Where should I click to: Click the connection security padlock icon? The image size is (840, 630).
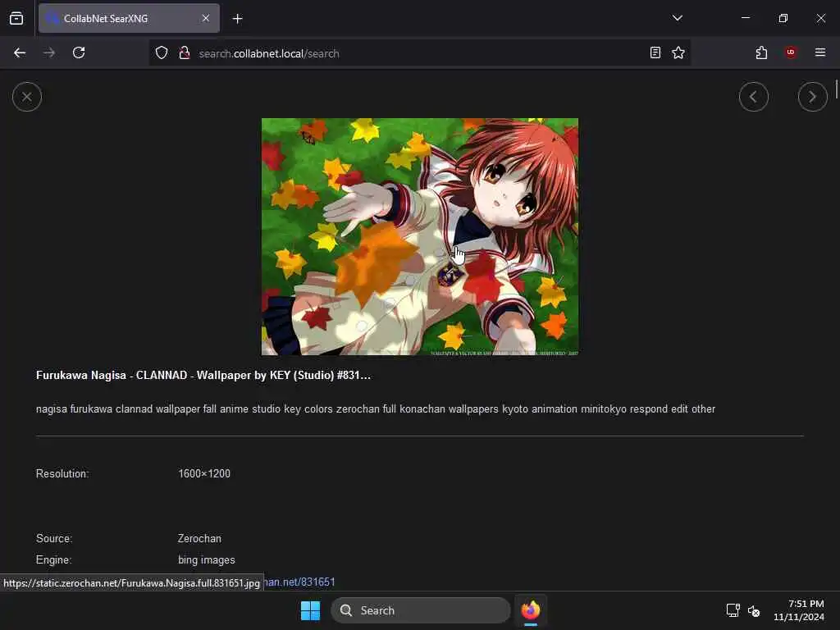(x=185, y=53)
